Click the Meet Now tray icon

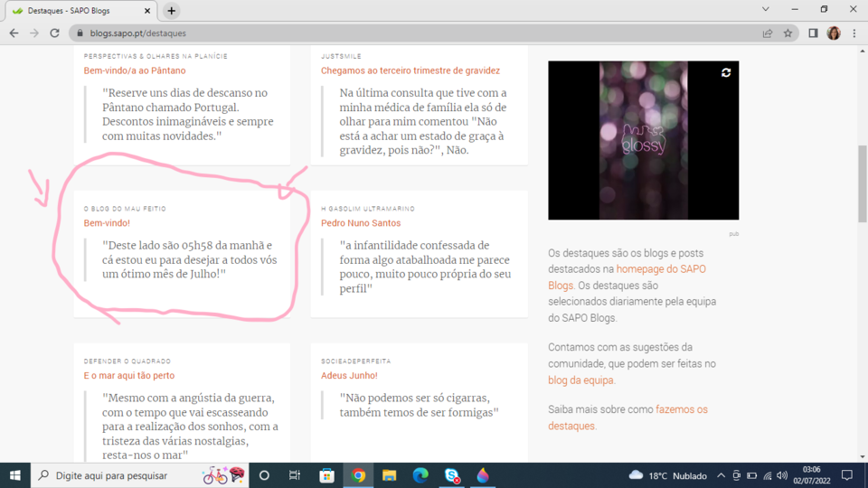coord(736,475)
